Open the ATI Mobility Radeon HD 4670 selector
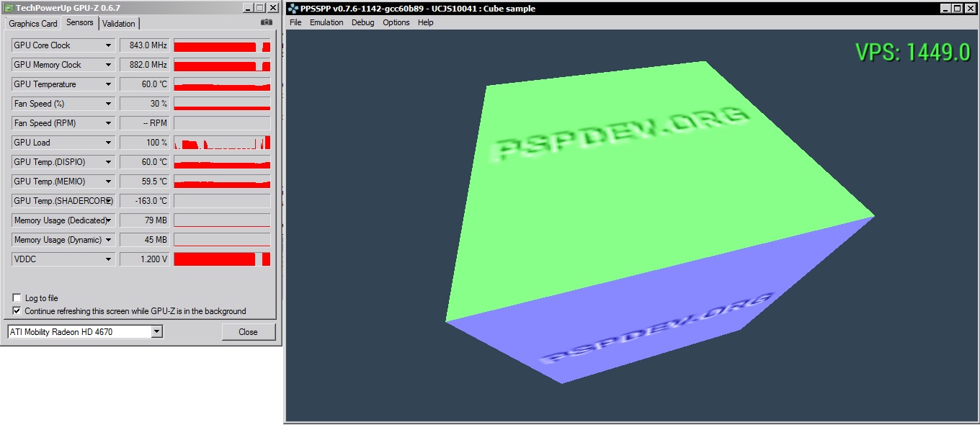Image resolution: width=980 pixels, height=425 pixels. [157, 332]
